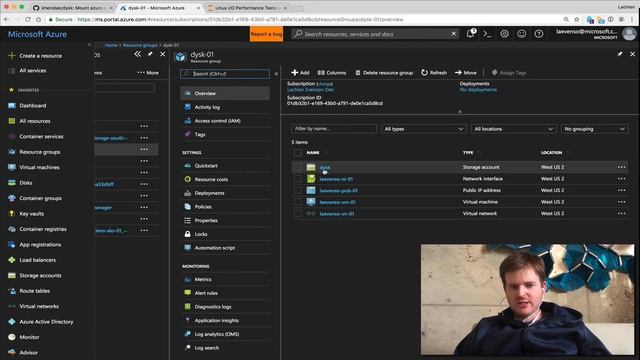Open the dysk storage account link
The width and height of the screenshot is (640, 360).
click(325, 167)
